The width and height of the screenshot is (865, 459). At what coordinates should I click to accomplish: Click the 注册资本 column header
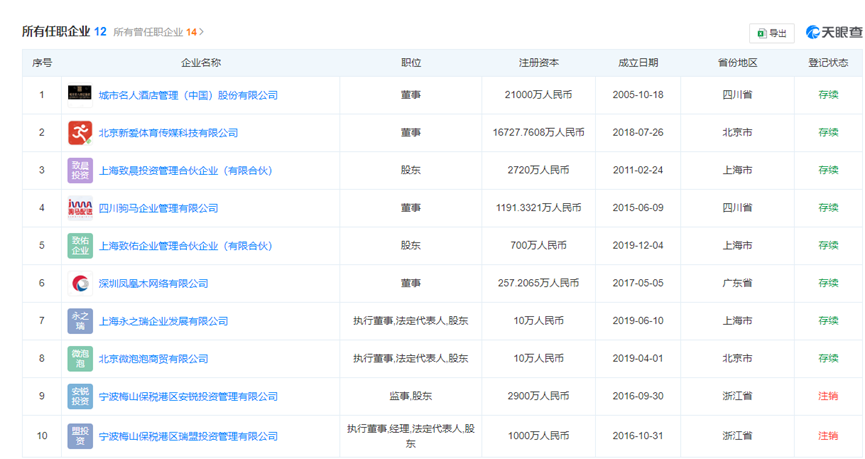click(x=538, y=63)
